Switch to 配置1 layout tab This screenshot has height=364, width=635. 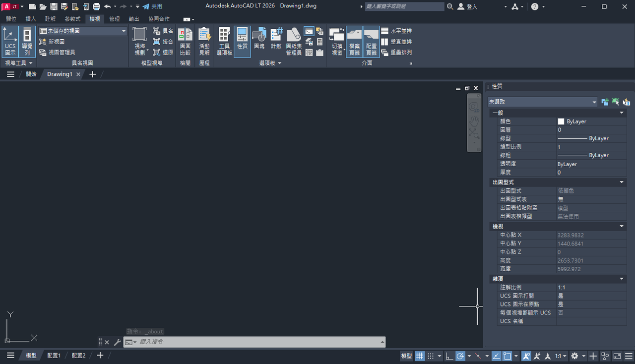54,356
